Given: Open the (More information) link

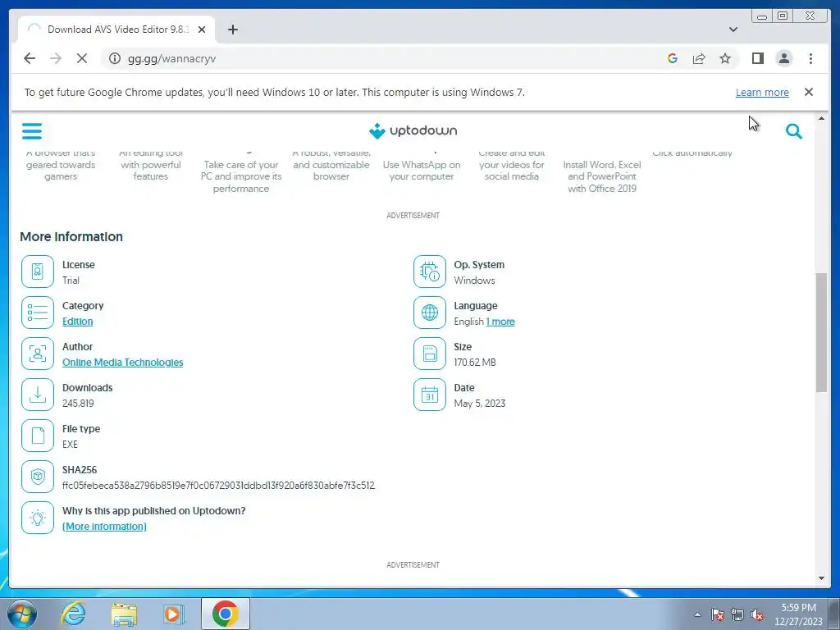Looking at the screenshot, I should (104, 527).
